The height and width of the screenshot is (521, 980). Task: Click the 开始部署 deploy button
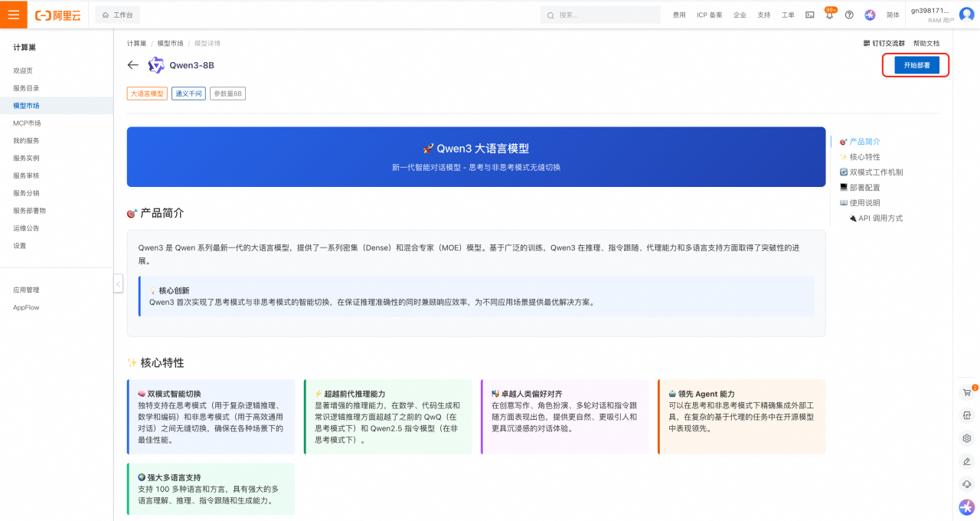[916, 65]
